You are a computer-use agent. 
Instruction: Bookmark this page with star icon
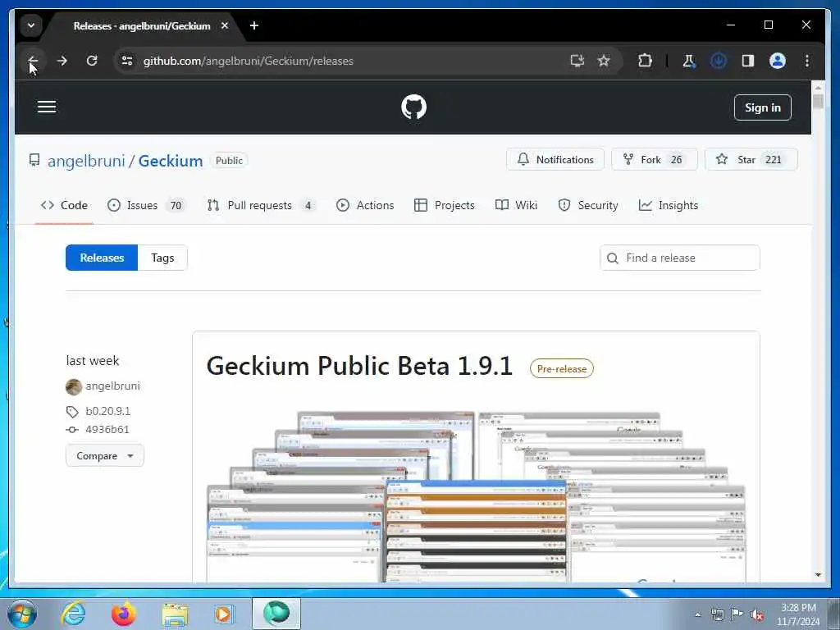604,61
